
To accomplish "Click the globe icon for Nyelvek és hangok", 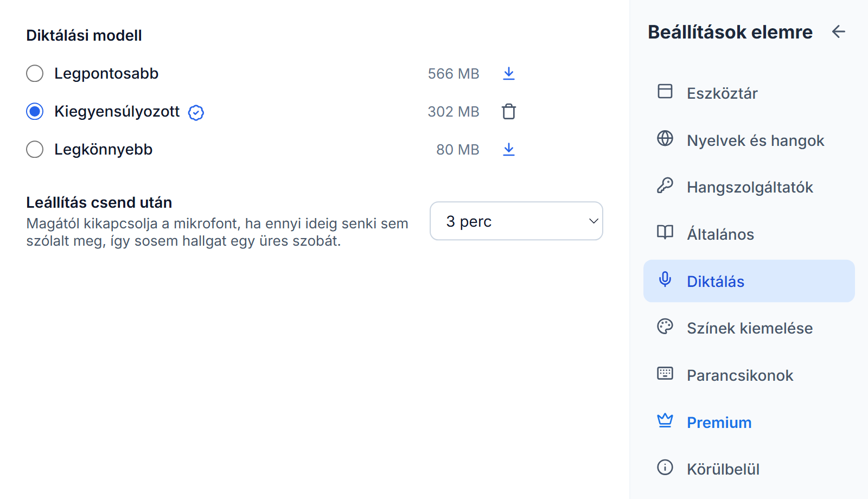I will (x=665, y=138).
